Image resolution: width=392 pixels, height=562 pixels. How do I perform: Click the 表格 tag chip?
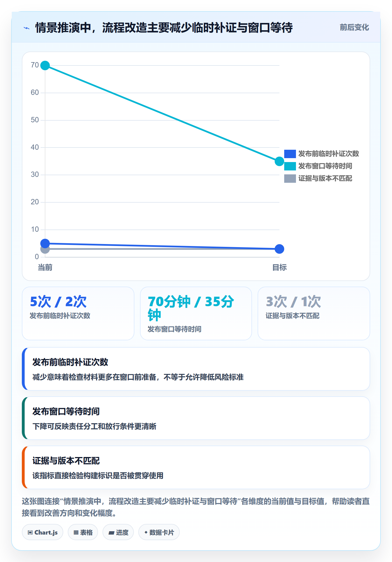(83, 532)
